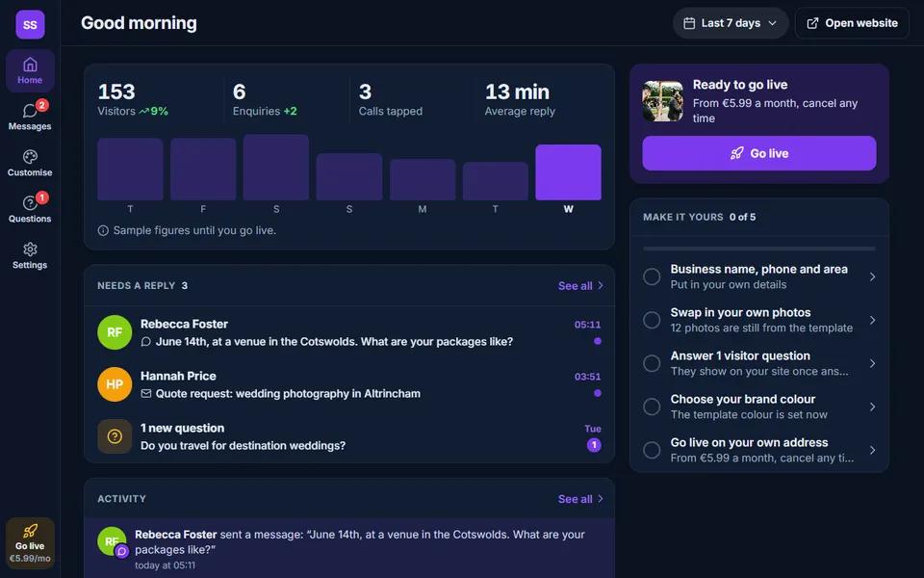Click the 3 Calls tapped stat
924x578 pixels.
[390, 99]
